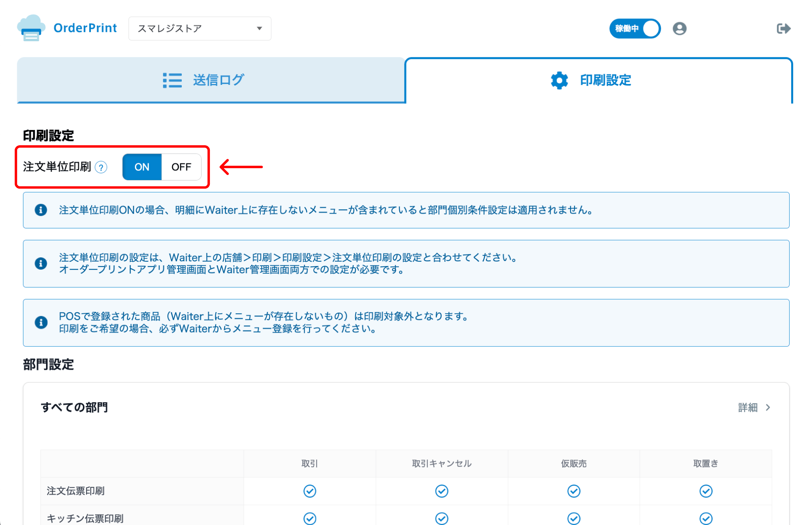Click the help question mark beside 注文単位印刷
The height and width of the screenshot is (525, 812).
pyautogui.click(x=101, y=167)
